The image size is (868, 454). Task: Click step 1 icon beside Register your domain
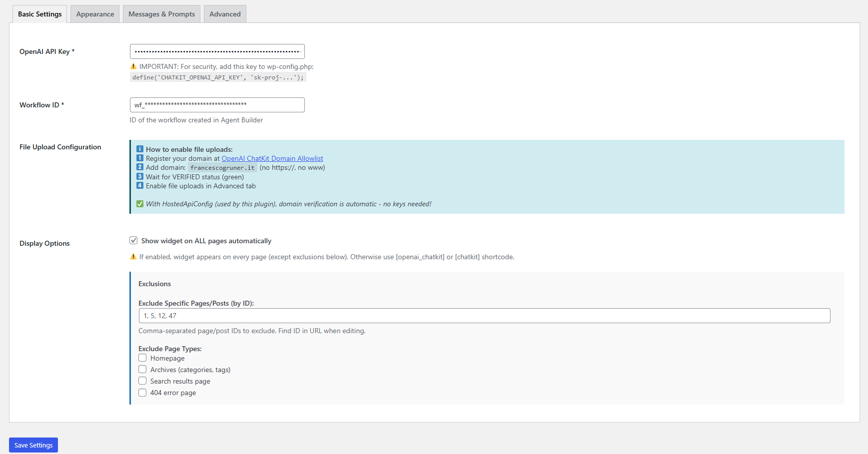(140, 158)
